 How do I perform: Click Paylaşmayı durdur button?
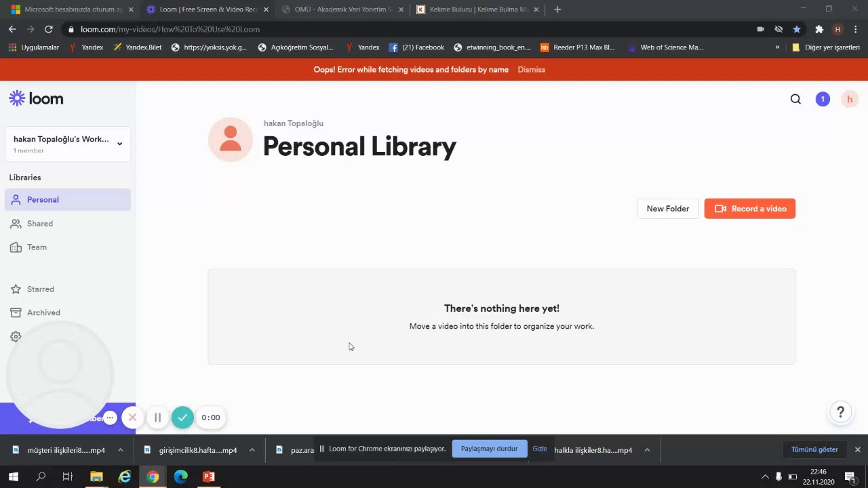pyautogui.click(x=489, y=449)
